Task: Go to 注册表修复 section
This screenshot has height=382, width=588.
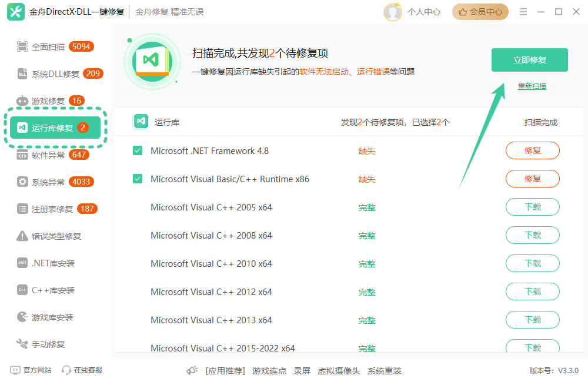Action: pos(55,209)
